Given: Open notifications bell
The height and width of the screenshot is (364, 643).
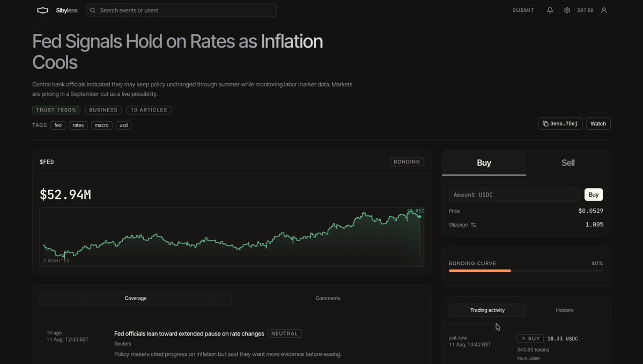Looking at the screenshot, I should (550, 10).
